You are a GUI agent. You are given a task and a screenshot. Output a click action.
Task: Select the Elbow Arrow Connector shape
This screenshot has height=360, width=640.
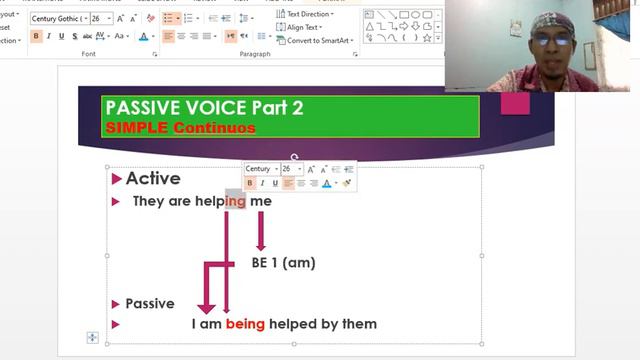[393, 27]
